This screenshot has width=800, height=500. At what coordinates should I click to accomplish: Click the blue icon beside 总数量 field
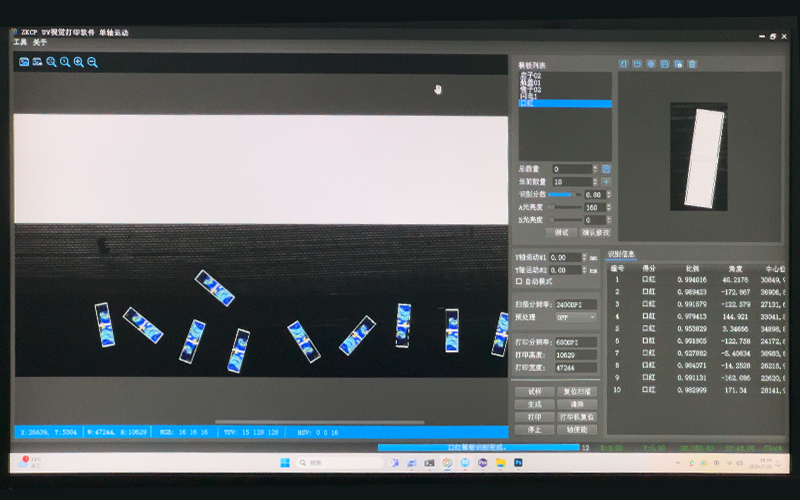click(x=606, y=169)
